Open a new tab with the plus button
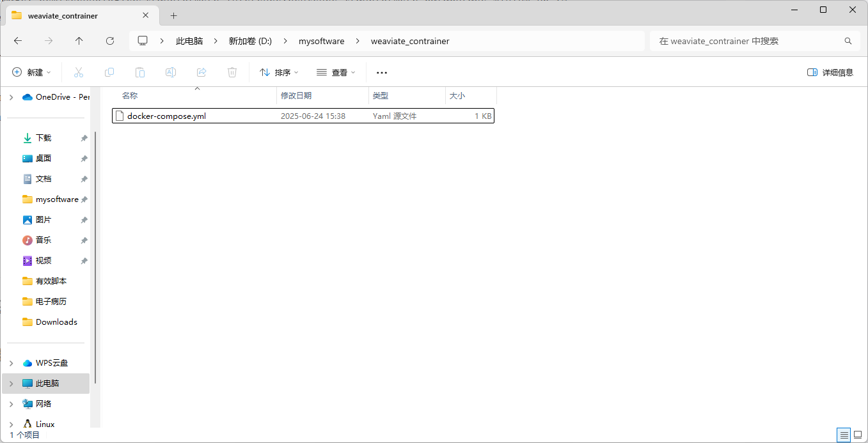868x443 pixels. pyautogui.click(x=173, y=15)
